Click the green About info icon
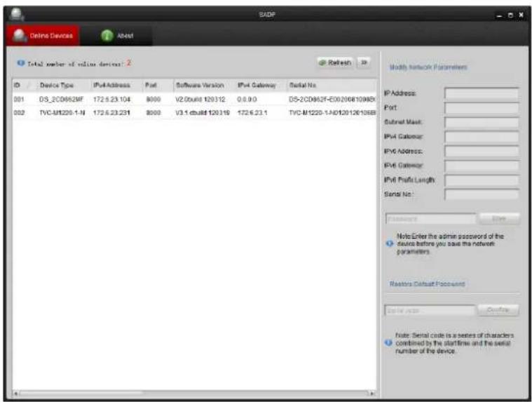Screen dimensions: 532x402 (x=107, y=36)
